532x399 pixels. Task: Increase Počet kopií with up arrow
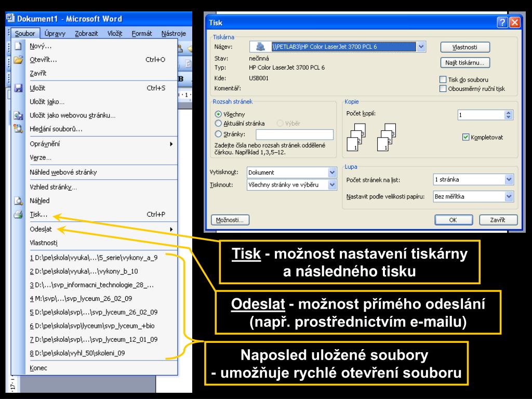click(508, 113)
